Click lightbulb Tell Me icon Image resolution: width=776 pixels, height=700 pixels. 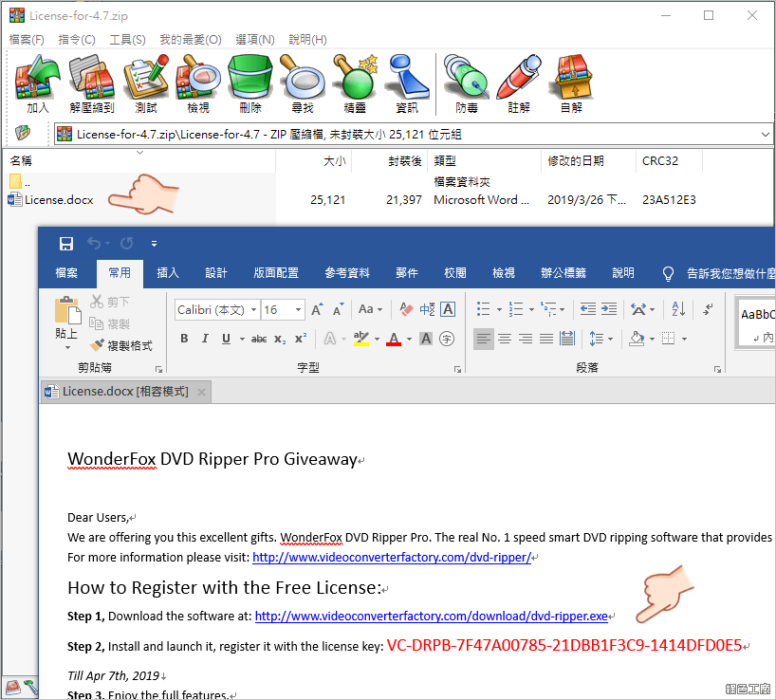[668, 273]
